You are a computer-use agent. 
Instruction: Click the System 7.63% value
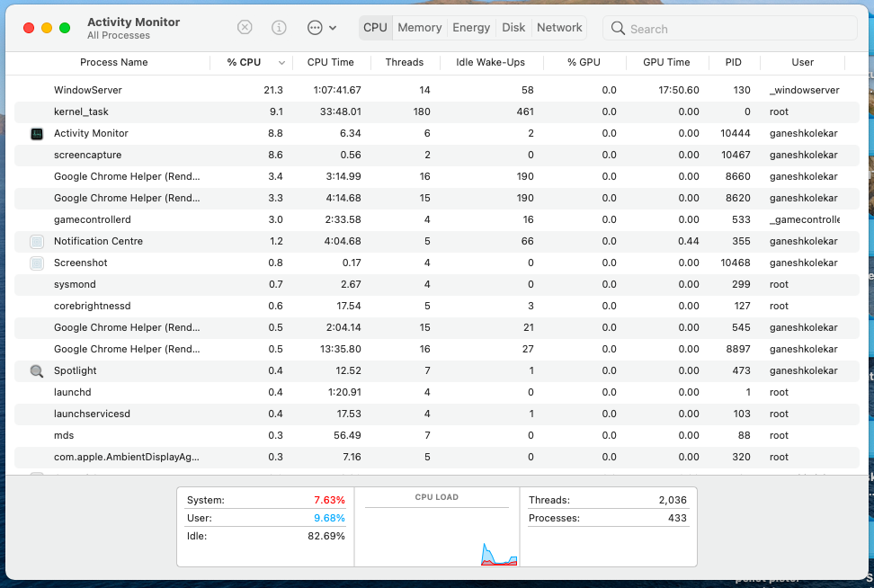coord(329,501)
